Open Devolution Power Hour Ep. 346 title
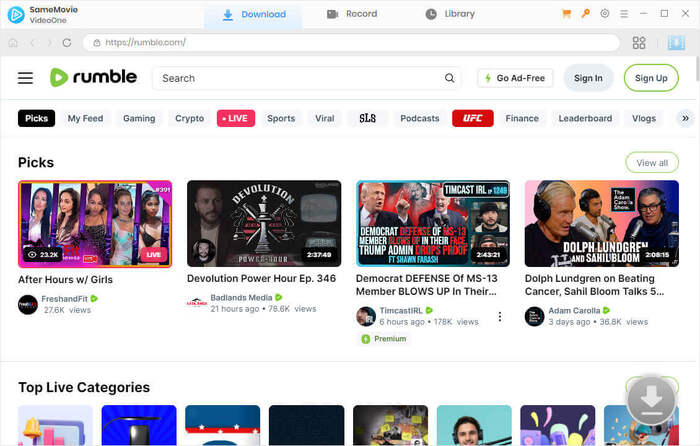 (x=261, y=279)
